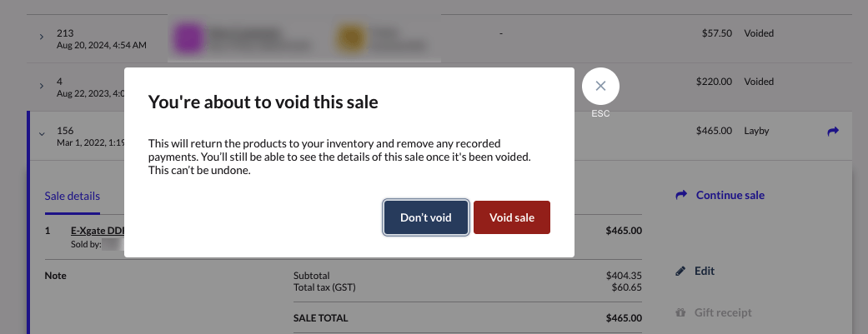Click the ESC label under the close button
Image resolution: width=868 pixels, height=334 pixels.
(x=600, y=113)
